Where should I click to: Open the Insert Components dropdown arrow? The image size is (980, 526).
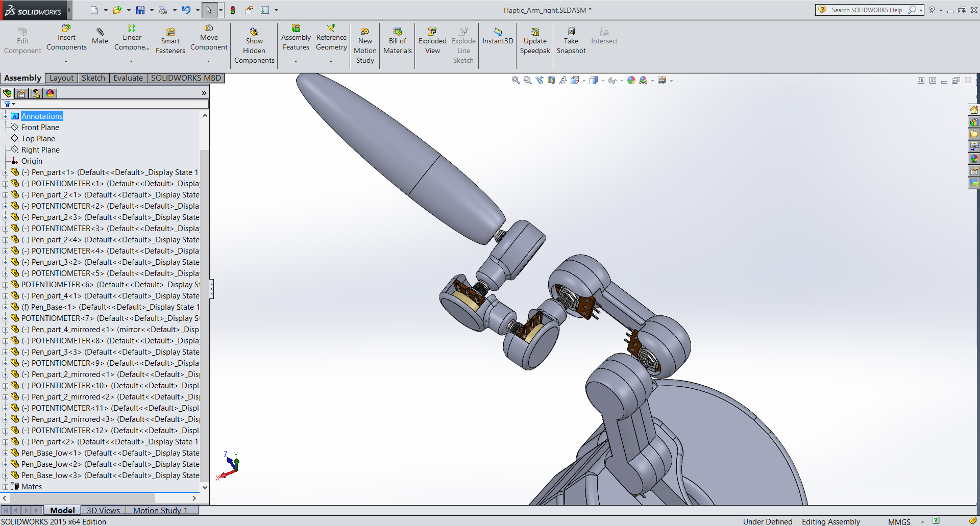(x=66, y=62)
